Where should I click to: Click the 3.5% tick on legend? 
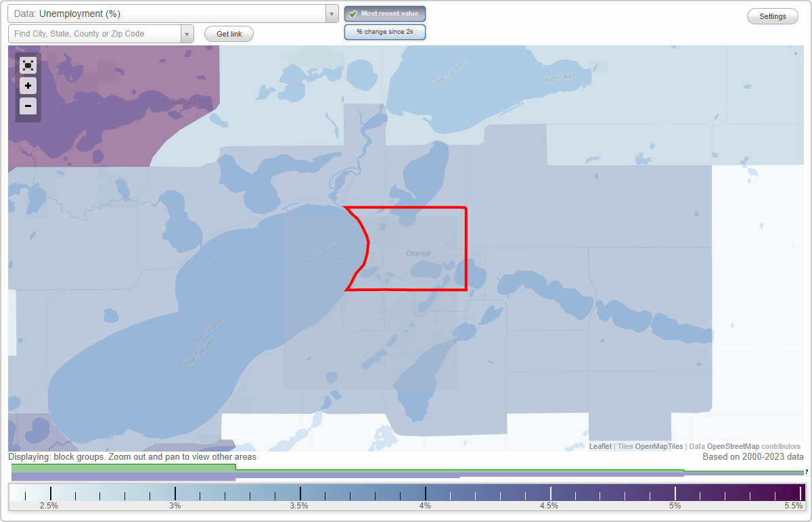(x=300, y=505)
